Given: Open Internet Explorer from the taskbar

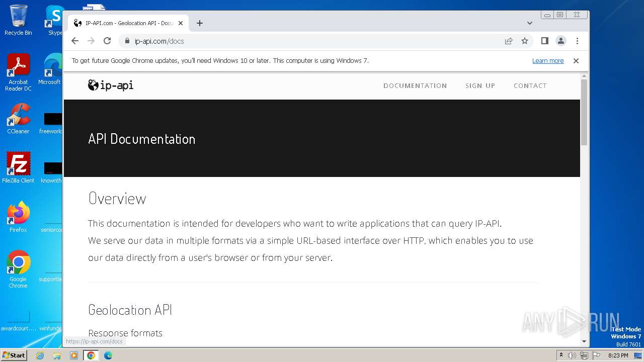Looking at the screenshot, I should (40, 355).
